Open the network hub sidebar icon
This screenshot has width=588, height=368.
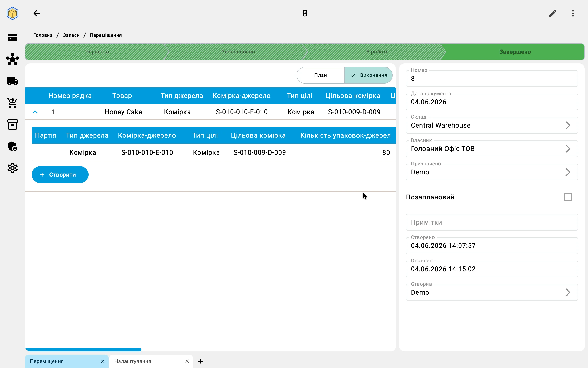pos(12,59)
